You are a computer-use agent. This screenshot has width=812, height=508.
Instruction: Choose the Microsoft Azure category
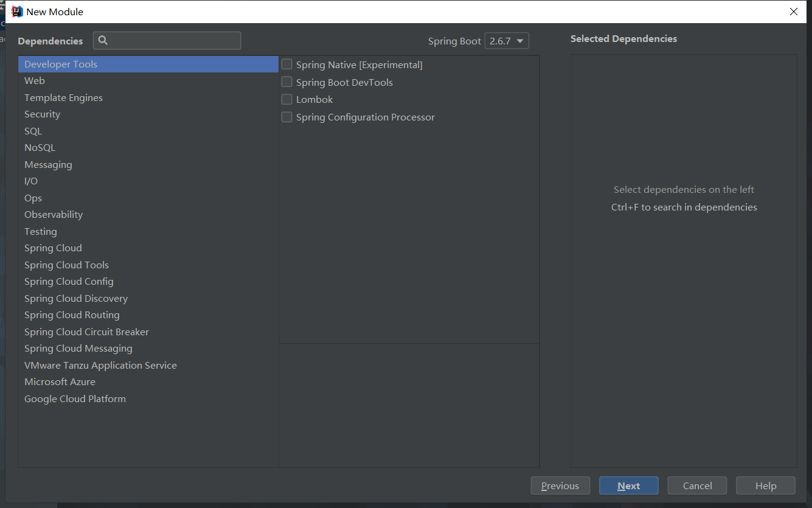148,382
